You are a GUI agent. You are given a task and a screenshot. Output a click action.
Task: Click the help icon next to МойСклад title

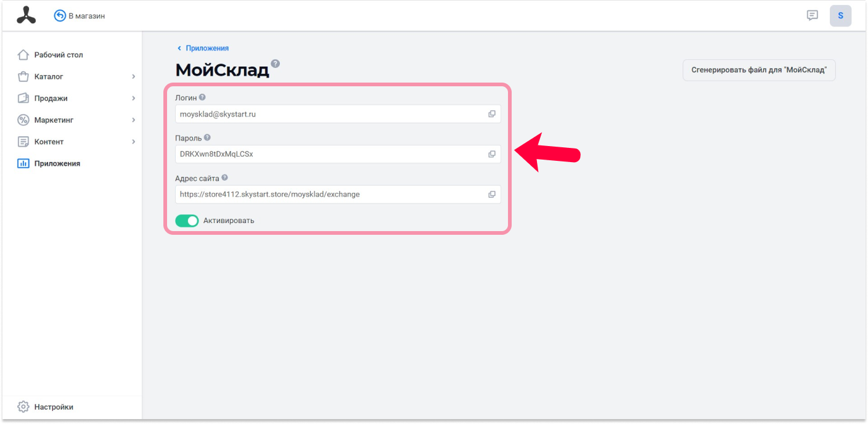(275, 63)
